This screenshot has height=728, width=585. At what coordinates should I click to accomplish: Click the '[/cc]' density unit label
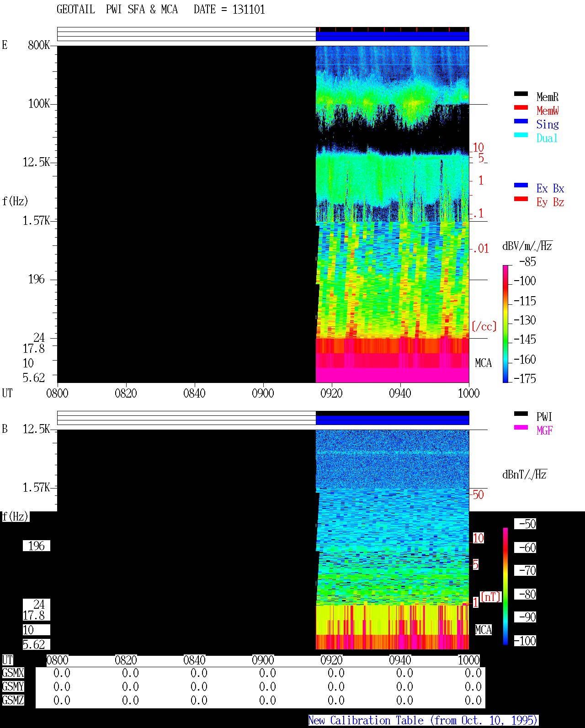tap(484, 326)
